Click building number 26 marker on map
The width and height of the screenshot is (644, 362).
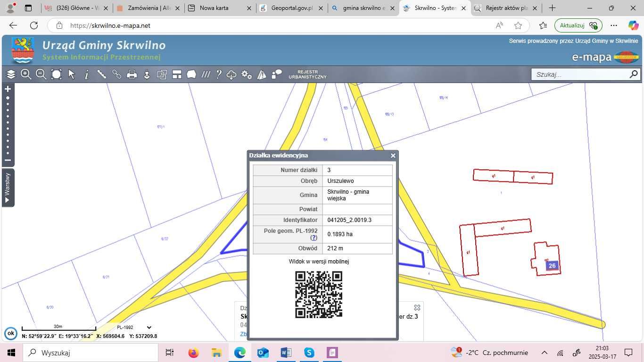tap(552, 266)
